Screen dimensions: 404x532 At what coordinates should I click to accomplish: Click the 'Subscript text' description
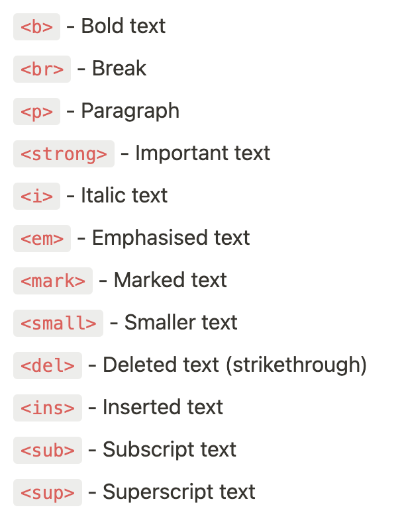coord(170,450)
